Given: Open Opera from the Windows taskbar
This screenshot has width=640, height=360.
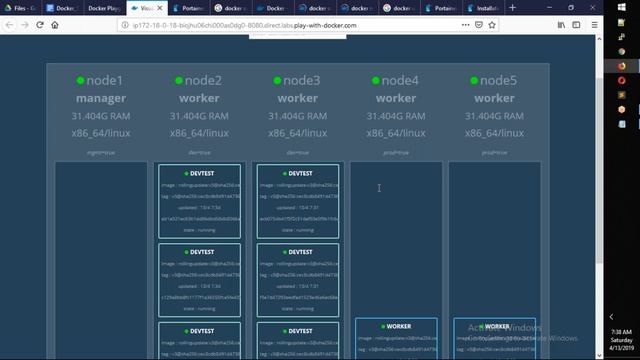Looking at the screenshot, I should [622, 80].
